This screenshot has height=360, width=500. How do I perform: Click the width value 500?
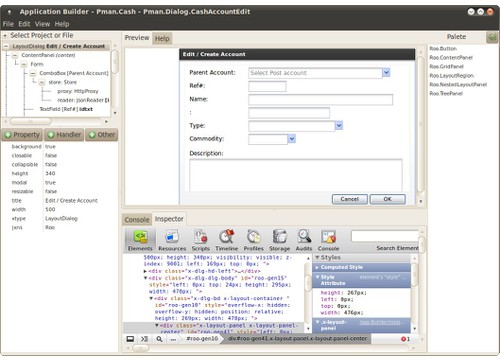click(x=50, y=210)
